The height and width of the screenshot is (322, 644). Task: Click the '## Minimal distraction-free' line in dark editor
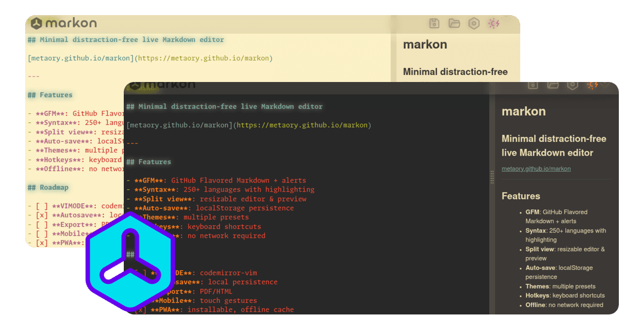coord(224,107)
